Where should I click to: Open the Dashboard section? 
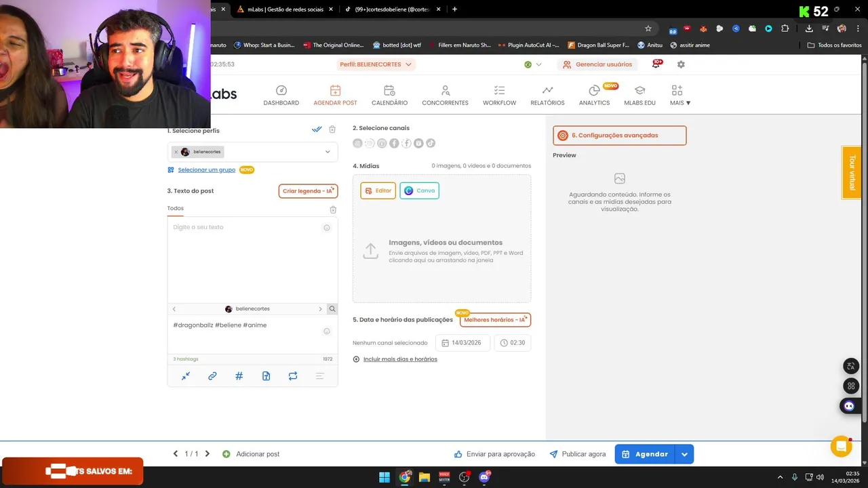[281, 96]
